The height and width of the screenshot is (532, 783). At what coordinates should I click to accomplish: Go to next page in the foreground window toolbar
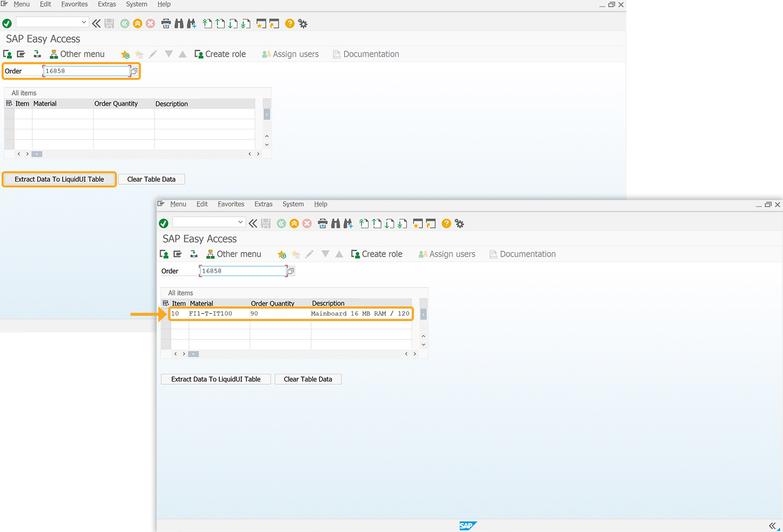coord(389,223)
